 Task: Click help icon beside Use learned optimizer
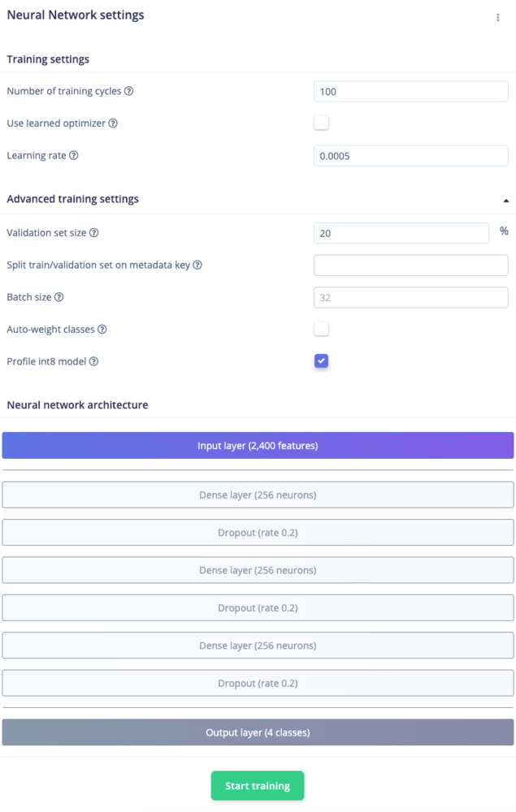(113, 123)
